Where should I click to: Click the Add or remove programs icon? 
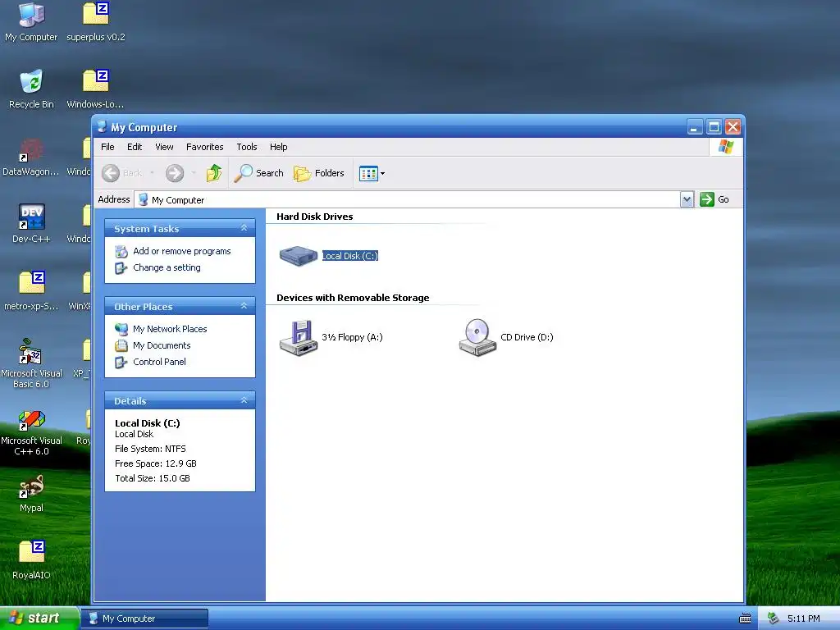click(x=121, y=251)
